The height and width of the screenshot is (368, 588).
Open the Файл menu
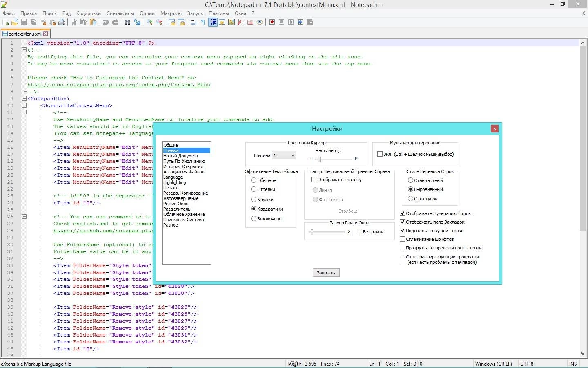pos(9,13)
